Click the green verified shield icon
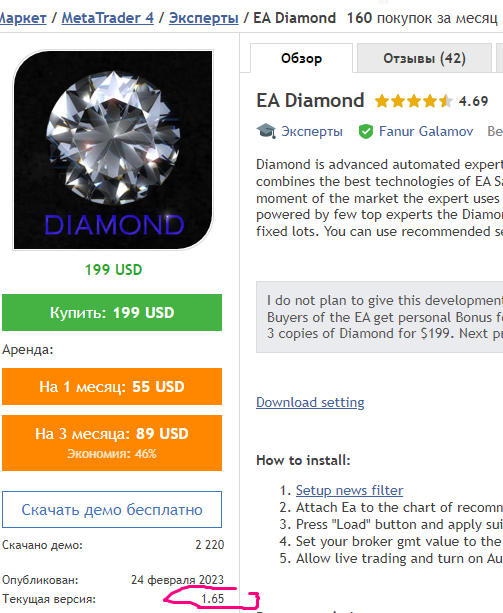 (x=366, y=131)
